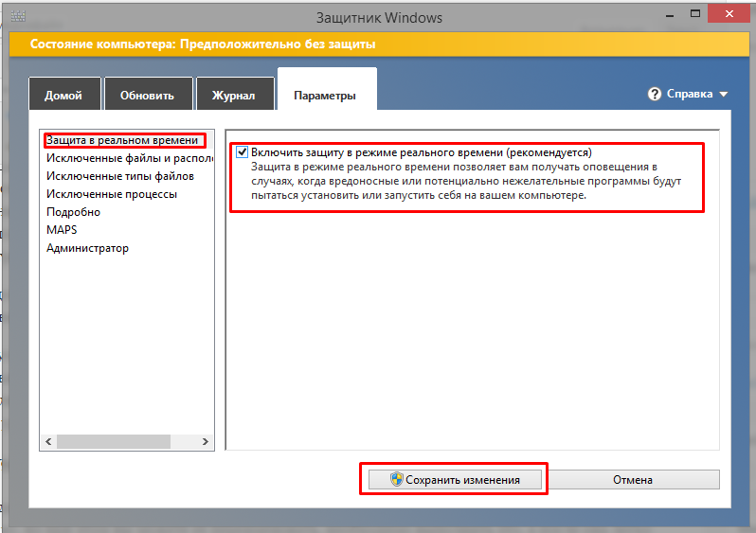Screen dimensions: 756x533
Task: Click the horizontal scrollbar right arrow
Action: coord(207,442)
